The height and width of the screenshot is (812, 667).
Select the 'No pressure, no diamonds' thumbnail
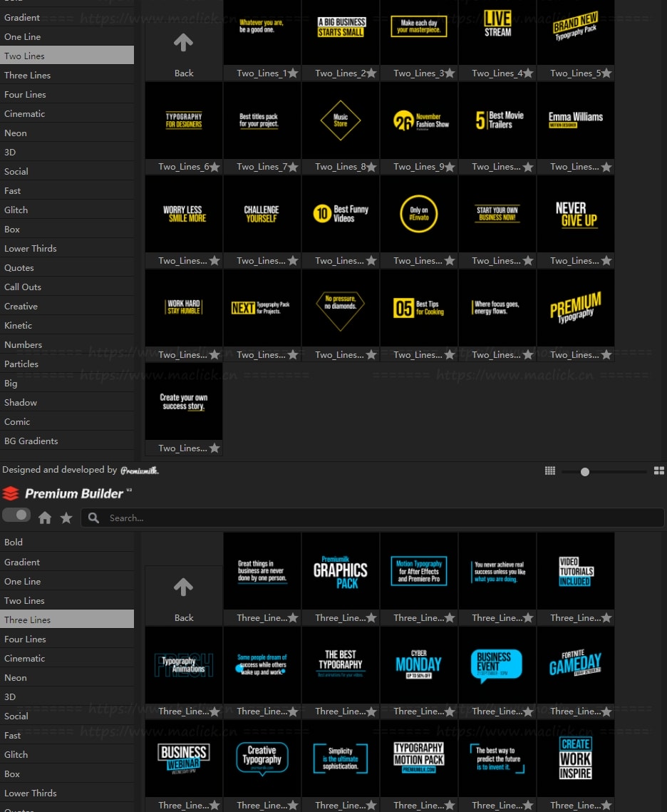point(341,307)
